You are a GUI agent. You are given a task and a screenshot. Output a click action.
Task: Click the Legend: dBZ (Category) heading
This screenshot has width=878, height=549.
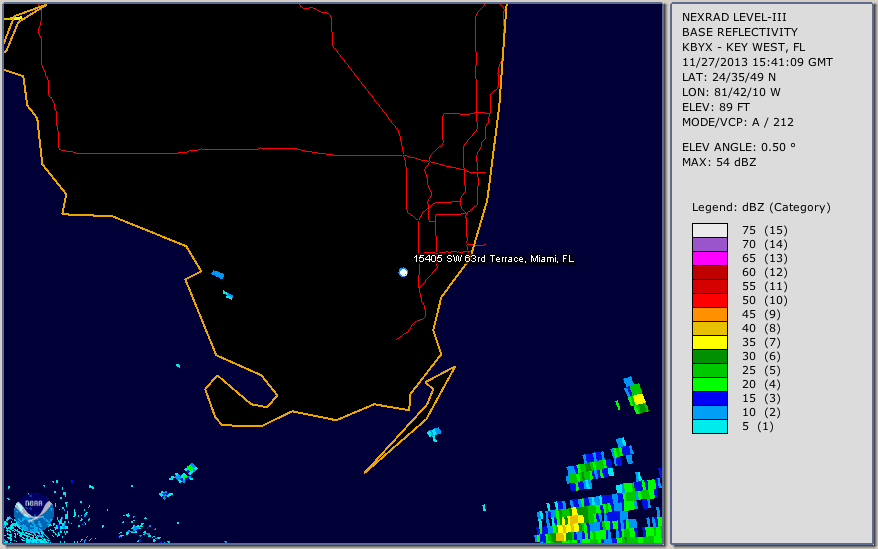click(x=761, y=207)
